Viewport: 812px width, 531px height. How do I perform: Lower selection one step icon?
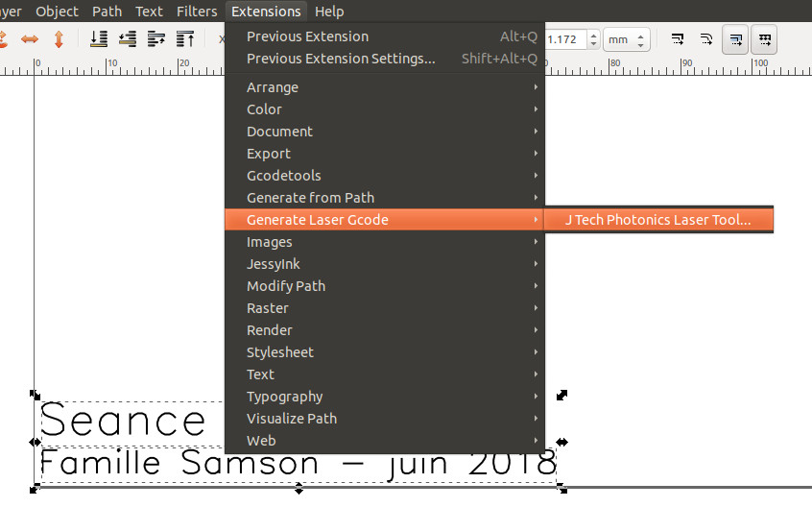click(127, 39)
